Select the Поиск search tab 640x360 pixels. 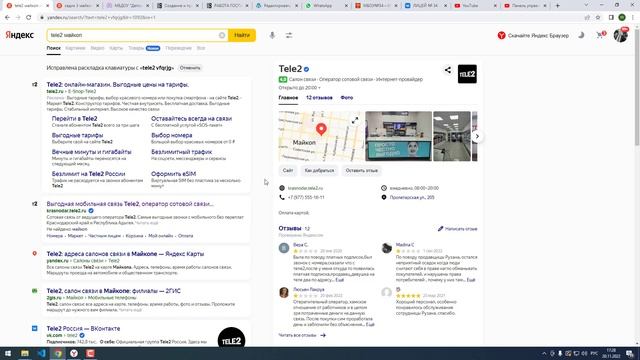point(53,48)
